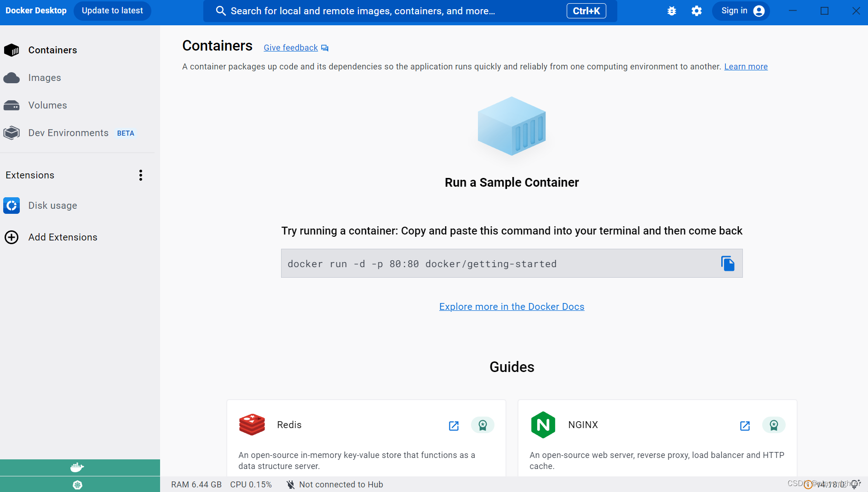Viewport: 868px width, 492px height.
Task: Click the Sign in button
Action: (x=741, y=11)
